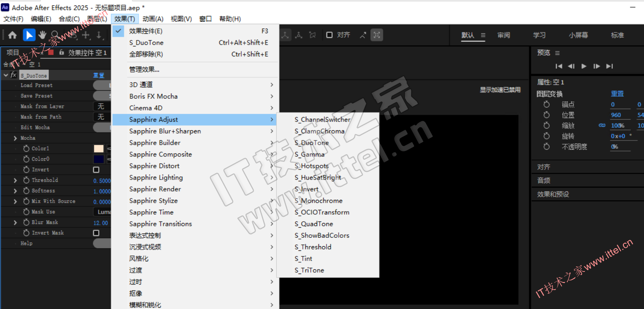Toggle the fx switch for S_DuoTone
The width and height of the screenshot is (644, 309).
[x=13, y=75]
